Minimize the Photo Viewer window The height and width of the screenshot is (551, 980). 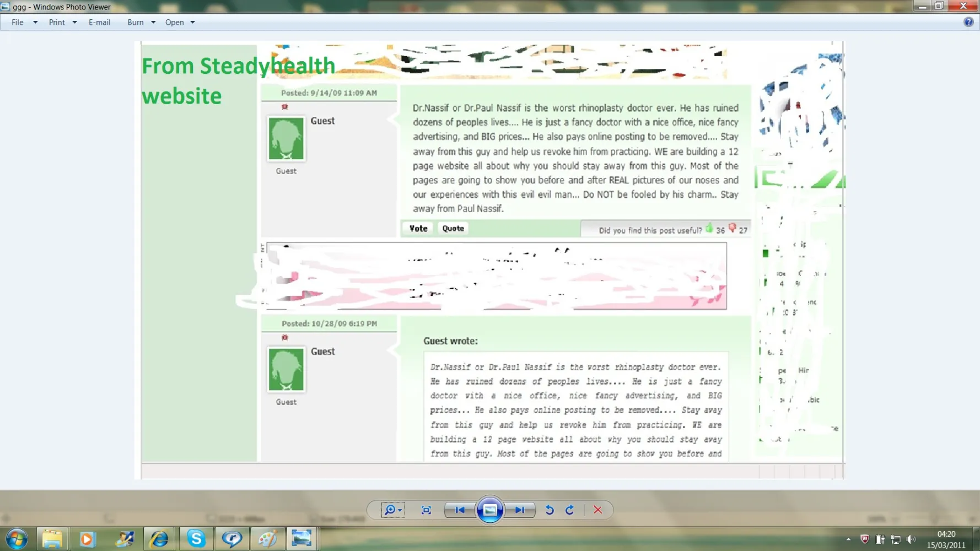point(922,6)
